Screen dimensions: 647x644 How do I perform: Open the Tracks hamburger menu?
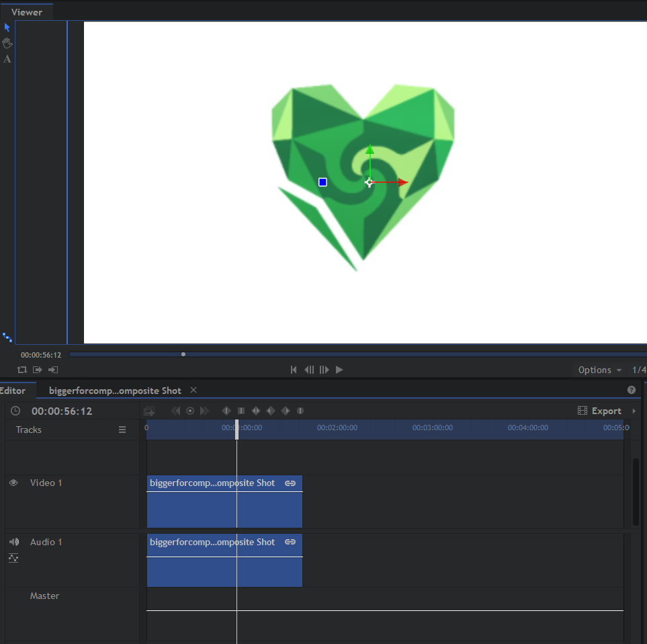[122, 430]
